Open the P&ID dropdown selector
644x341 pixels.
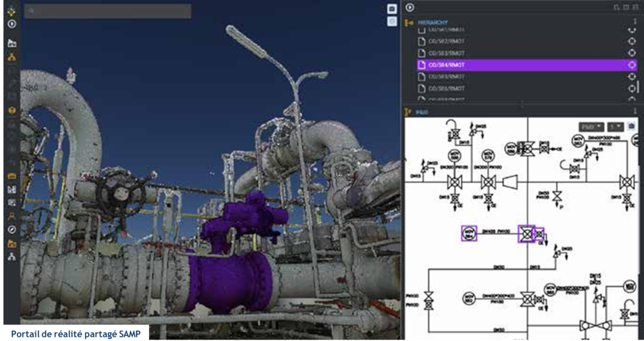[591, 126]
